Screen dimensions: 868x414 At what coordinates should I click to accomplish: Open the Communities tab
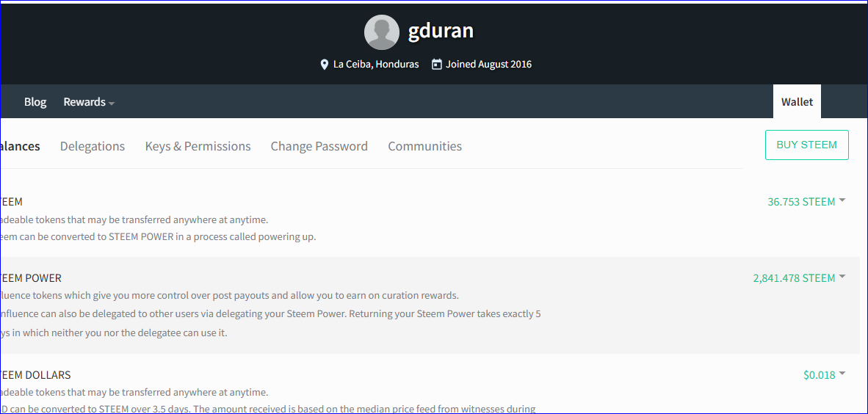pyautogui.click(x=424, y=146)
